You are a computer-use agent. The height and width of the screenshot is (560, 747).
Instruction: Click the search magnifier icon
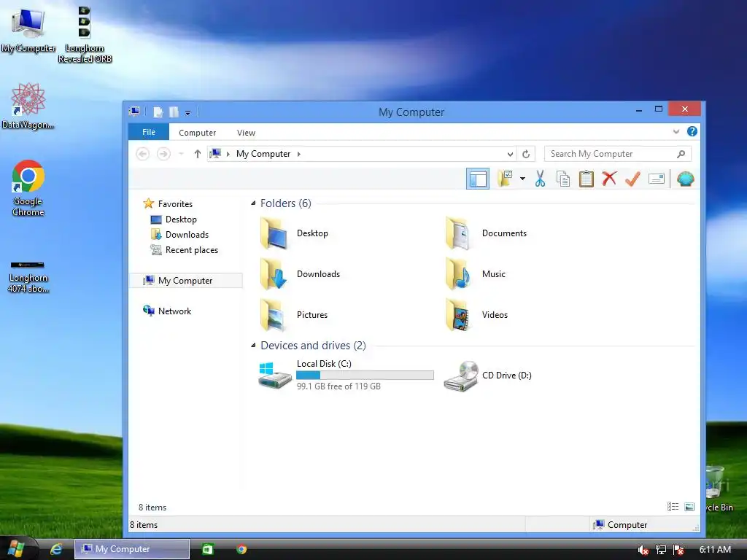click(681, 154)
